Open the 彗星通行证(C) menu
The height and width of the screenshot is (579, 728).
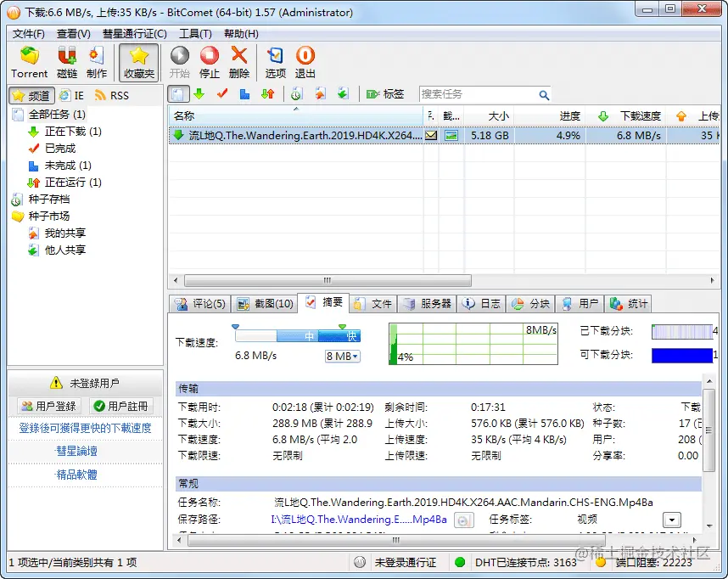click(x=135, y=34)
